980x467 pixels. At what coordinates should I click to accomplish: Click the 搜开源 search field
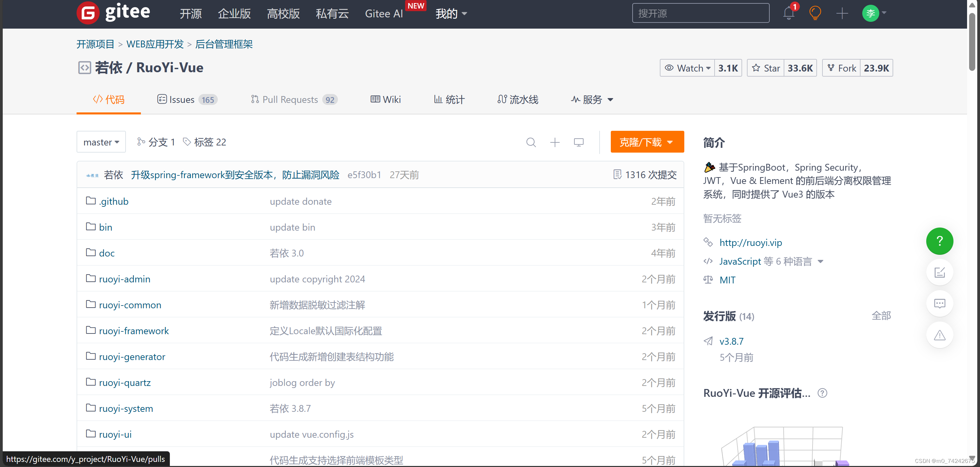pos(700,13)
